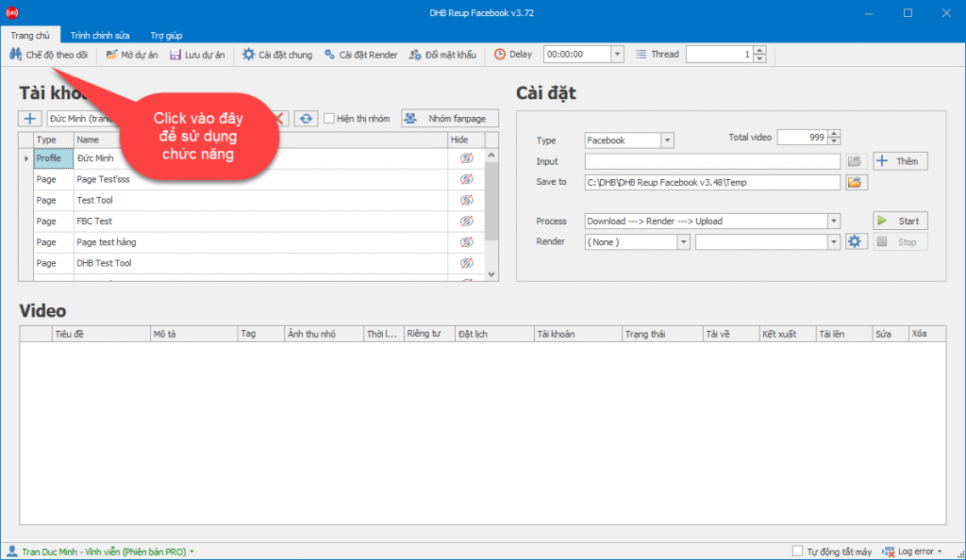The image size is (966, 560).
Task: Click the Total video number field
Action: pos(803,138)
